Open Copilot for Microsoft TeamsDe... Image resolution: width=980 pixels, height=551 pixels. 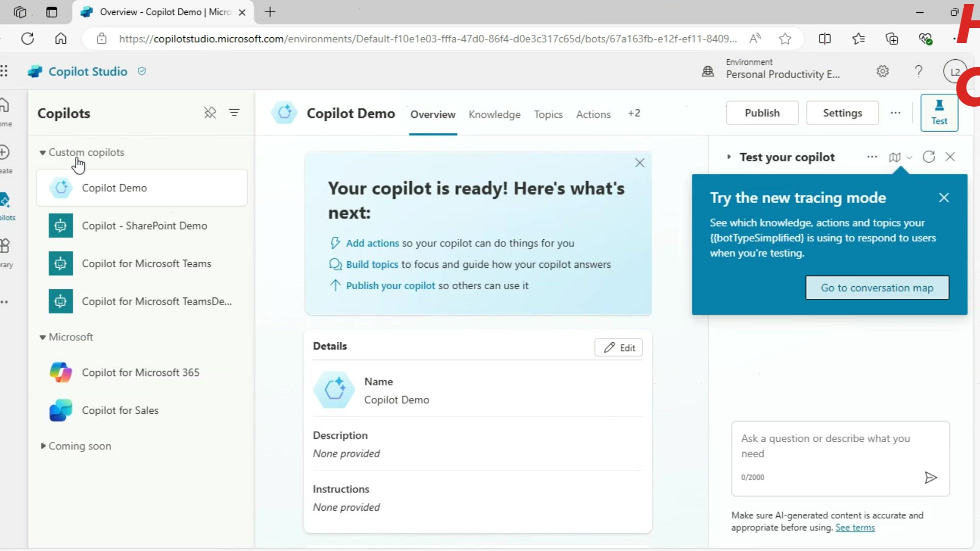point(142,301)
